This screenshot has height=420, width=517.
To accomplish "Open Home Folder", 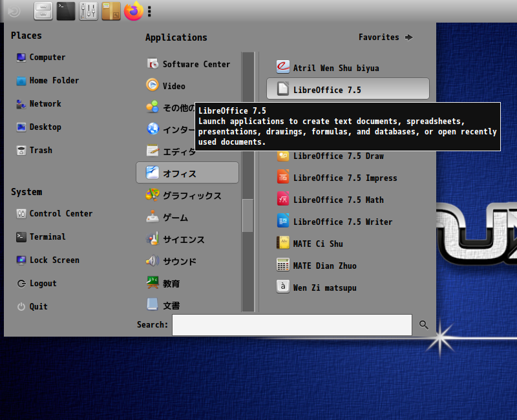I will click(x=47, y=80).
